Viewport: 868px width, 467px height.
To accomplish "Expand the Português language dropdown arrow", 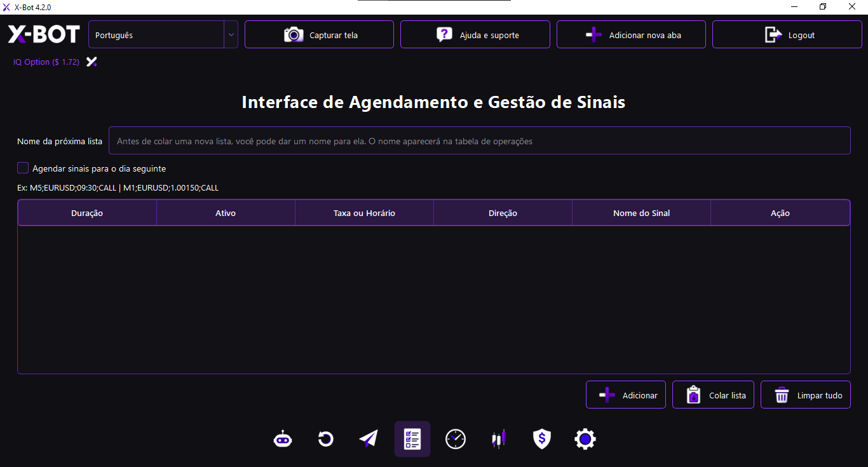I will 231,35.
